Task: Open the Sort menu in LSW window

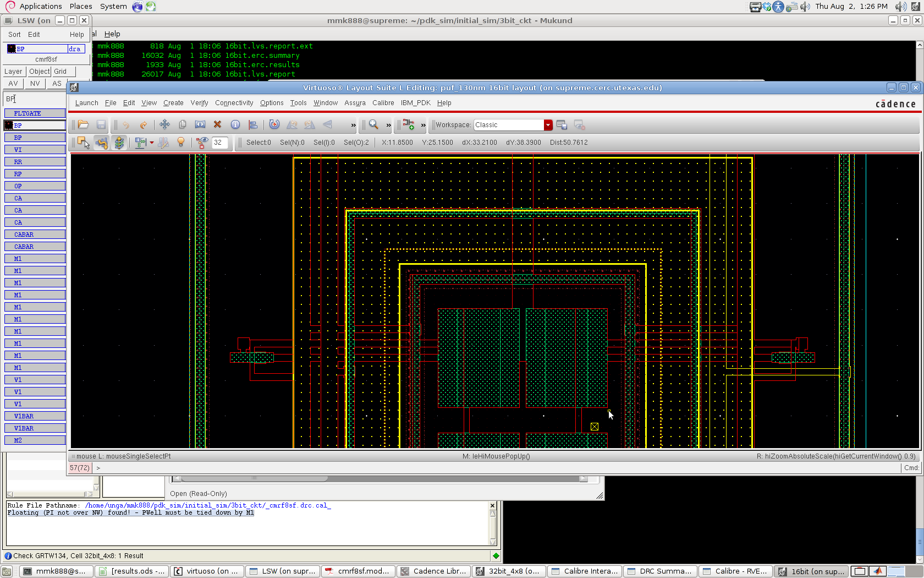Action: point(14,34)
